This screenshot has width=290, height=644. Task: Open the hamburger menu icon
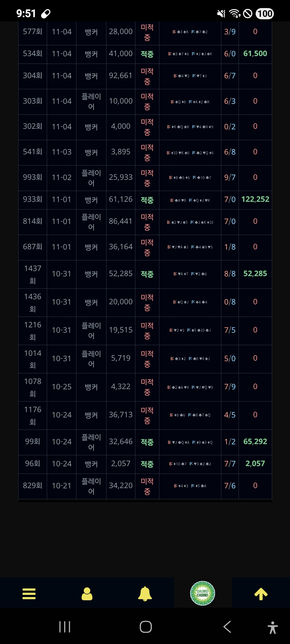pyautogui.click(x=29, y=594)
